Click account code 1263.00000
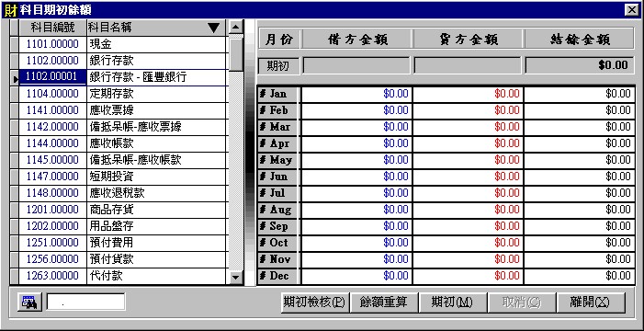The width and height of the screenshot is (644, 331). [x=52, y=276]
